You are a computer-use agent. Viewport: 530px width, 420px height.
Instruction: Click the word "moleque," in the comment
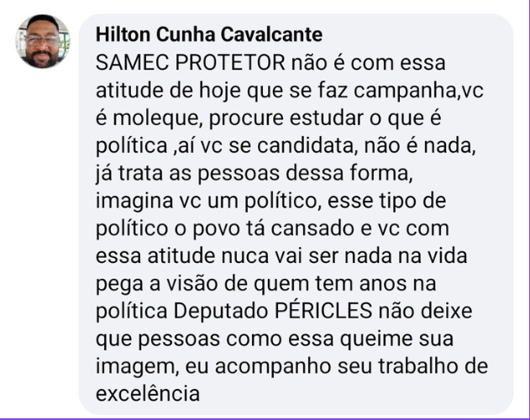158,118
